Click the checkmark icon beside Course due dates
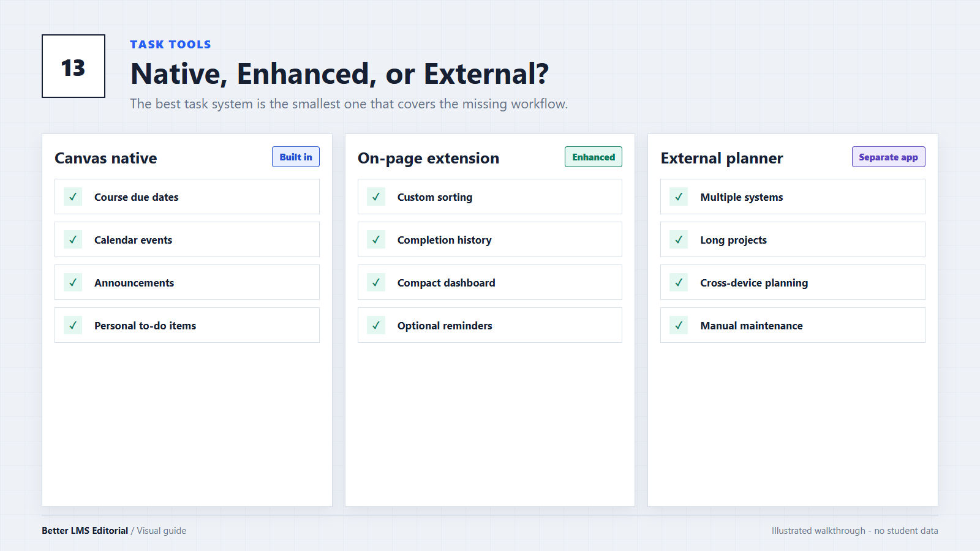Image resolution: width=980 pixels, height=551 pixels. (73, 197)
